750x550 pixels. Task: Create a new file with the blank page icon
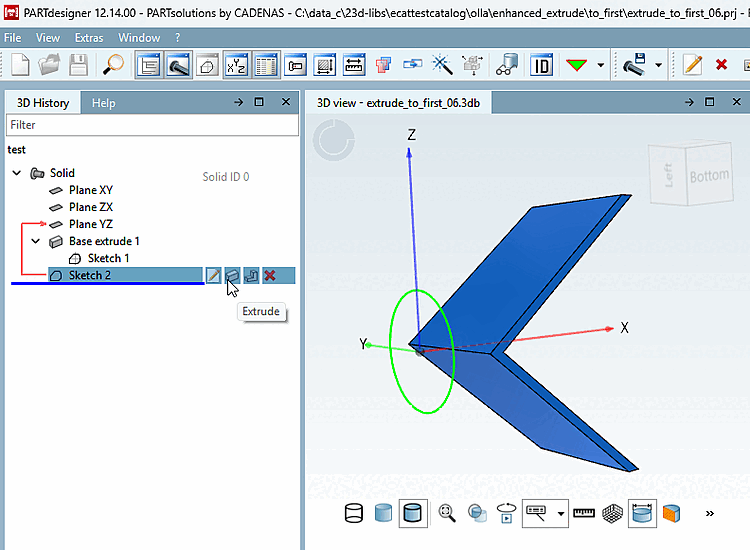[20, 65]
